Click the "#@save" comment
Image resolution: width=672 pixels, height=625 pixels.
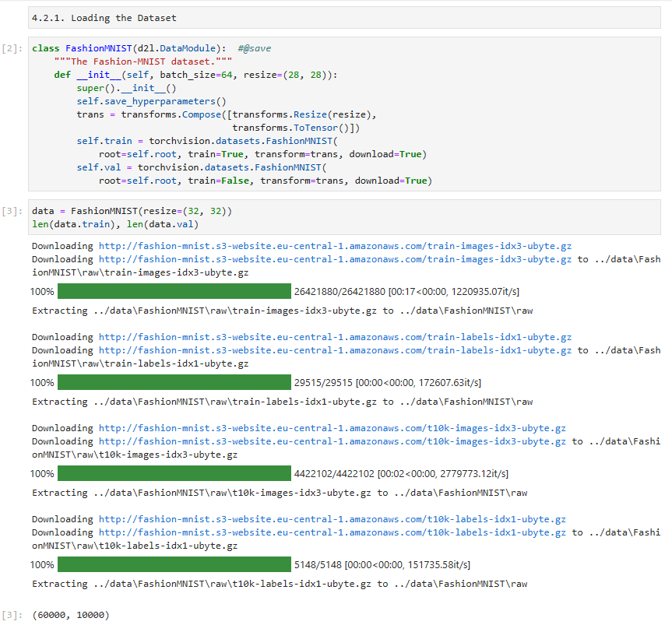coord(254,48)
